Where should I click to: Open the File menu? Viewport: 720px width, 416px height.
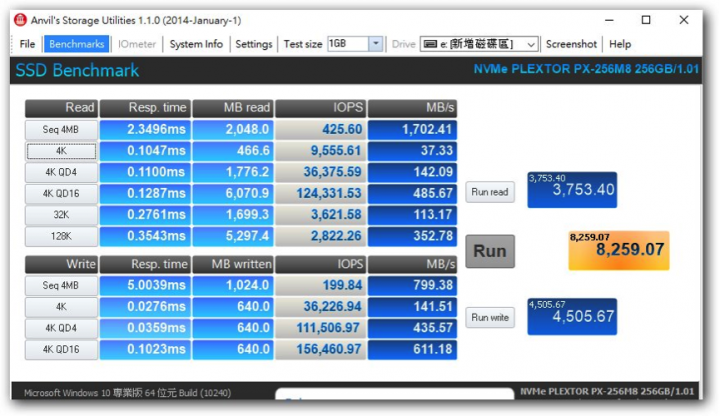(27, 44)
